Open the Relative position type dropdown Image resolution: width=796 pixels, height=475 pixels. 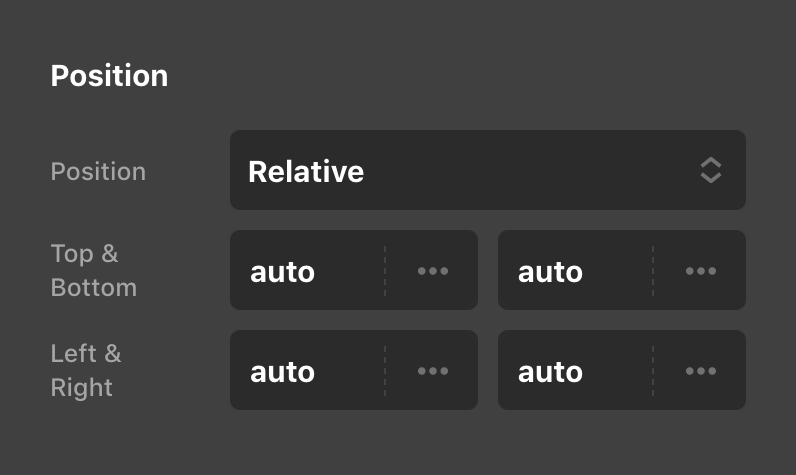tap(487, 170)
